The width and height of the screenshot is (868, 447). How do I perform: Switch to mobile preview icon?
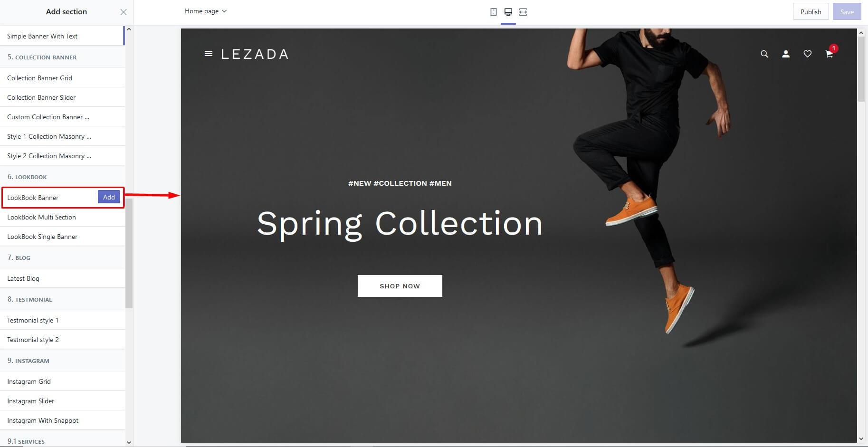tap(494, 12)
